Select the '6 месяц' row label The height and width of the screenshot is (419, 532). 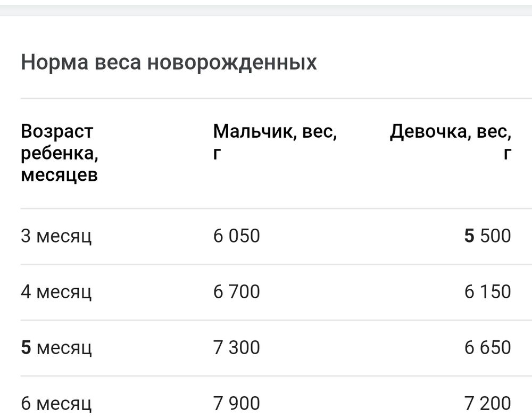tap(56, 403)
